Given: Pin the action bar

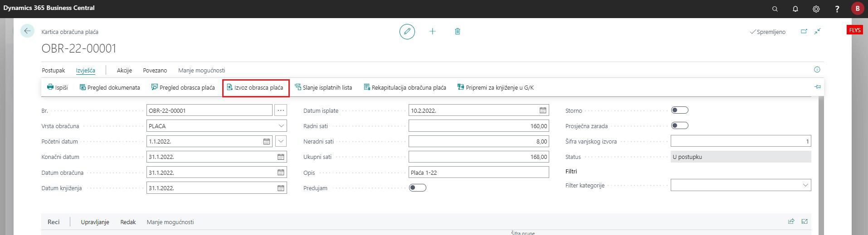Looking at the screenshot, I should [x=818, y=87].
